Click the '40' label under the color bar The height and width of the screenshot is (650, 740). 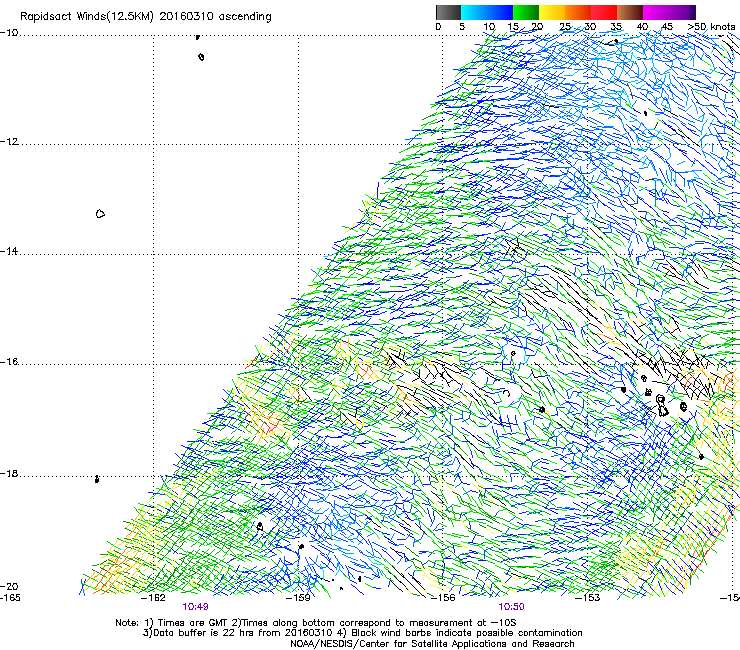pos(642,27)
